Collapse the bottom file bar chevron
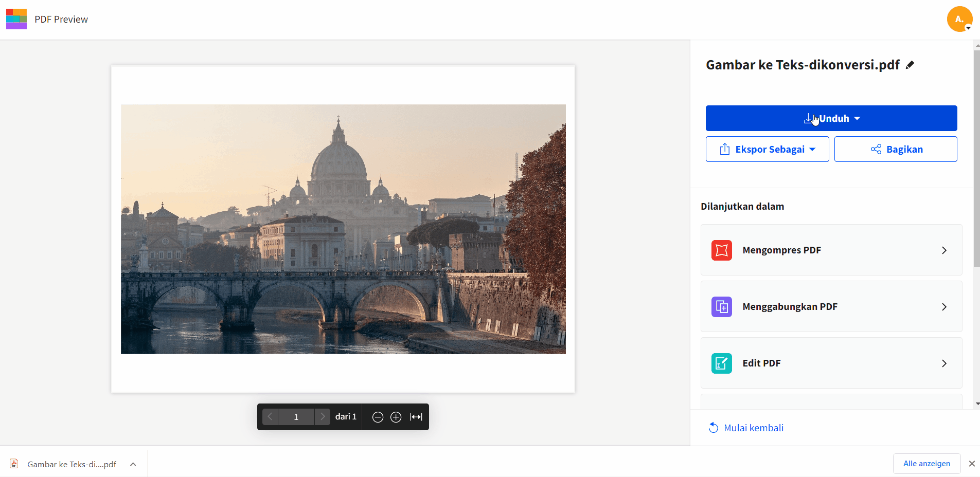 [133, 464]
